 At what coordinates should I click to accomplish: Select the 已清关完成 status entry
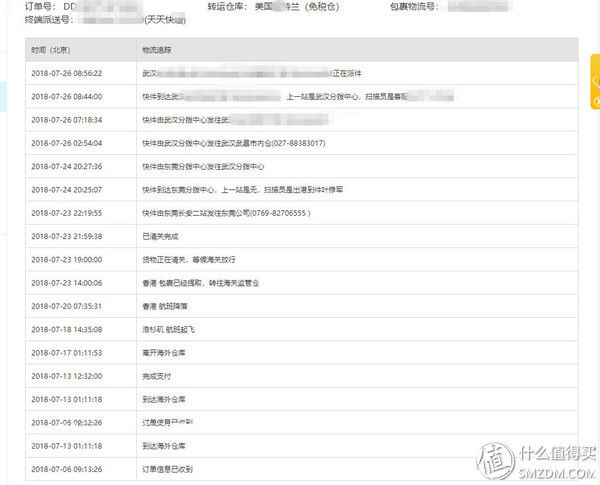160,237
